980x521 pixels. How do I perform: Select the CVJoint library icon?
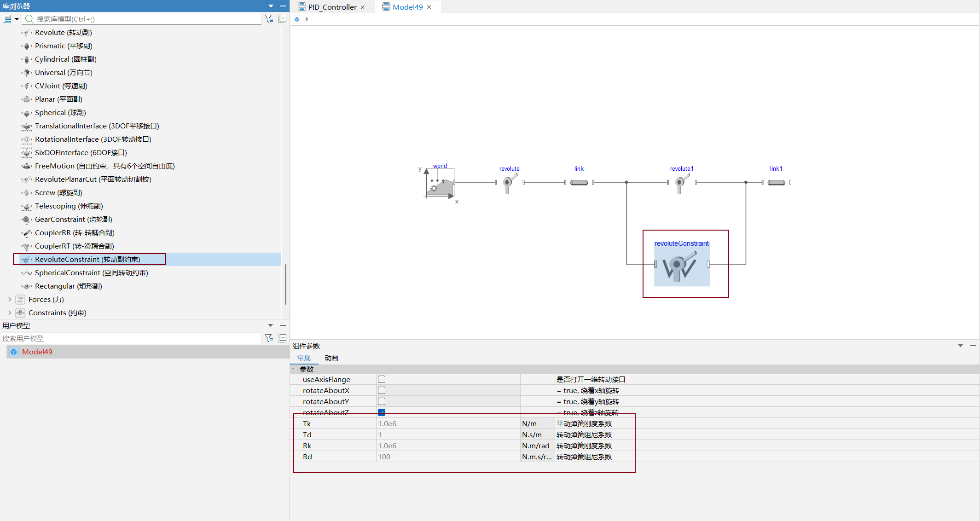pyautogui.click(x=27, y=86)
